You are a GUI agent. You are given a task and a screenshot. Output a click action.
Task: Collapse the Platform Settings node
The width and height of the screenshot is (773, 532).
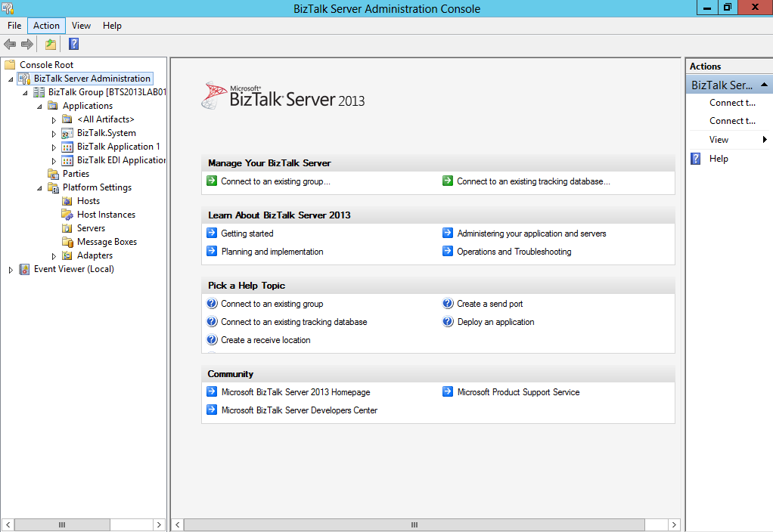[x=39, y=187]
